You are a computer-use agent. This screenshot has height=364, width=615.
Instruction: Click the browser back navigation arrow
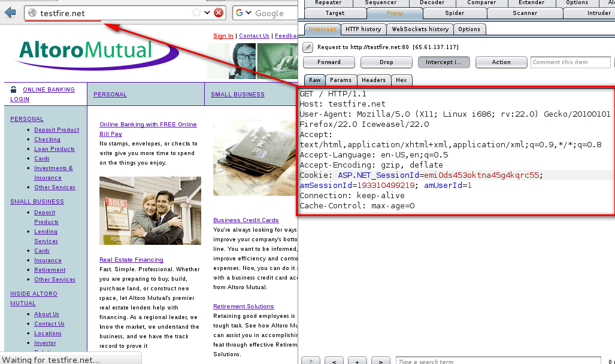pos(10,13)
